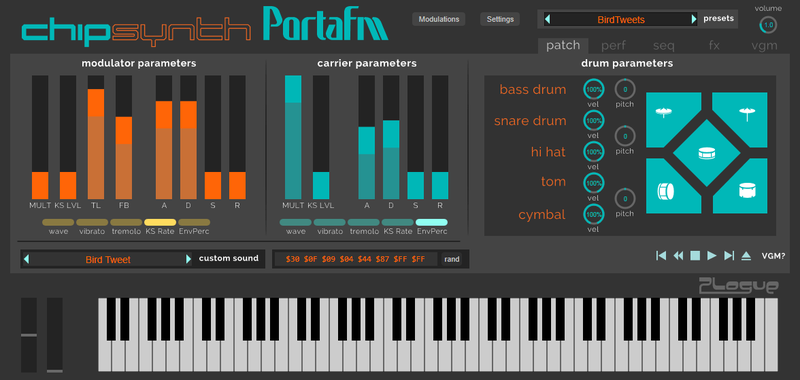Switch to the perf tab
The height and width of the screenshot is (380, 800).
tap(614, 45)
